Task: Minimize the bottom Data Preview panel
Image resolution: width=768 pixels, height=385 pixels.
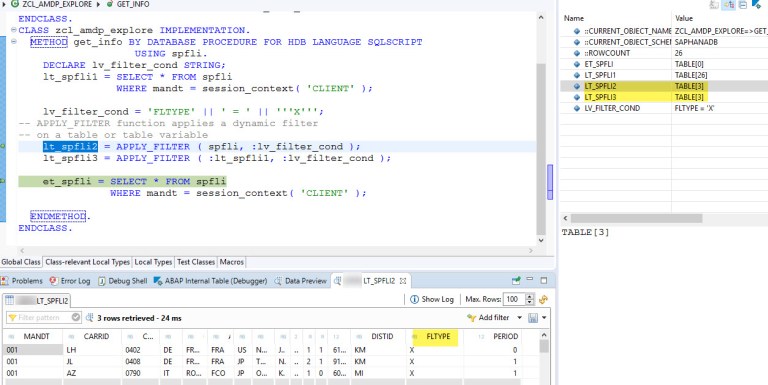Action: pyautogui.click(x=529, y=280)
